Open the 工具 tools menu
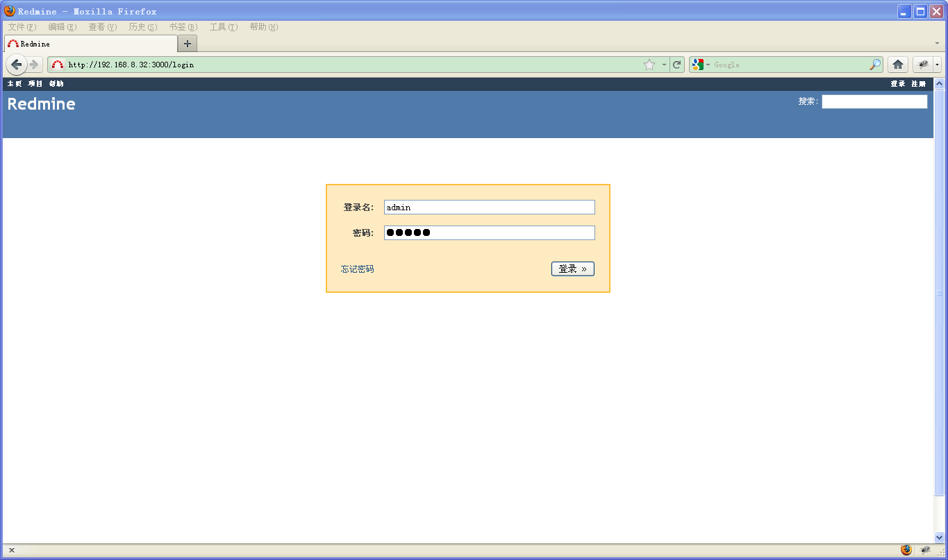 pos(223,27)
